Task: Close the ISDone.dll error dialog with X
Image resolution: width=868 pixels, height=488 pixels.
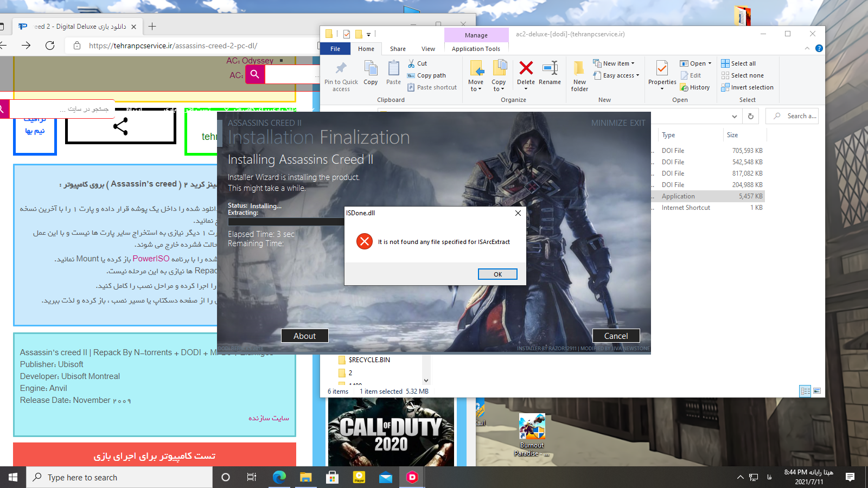Action: point(518,213)
